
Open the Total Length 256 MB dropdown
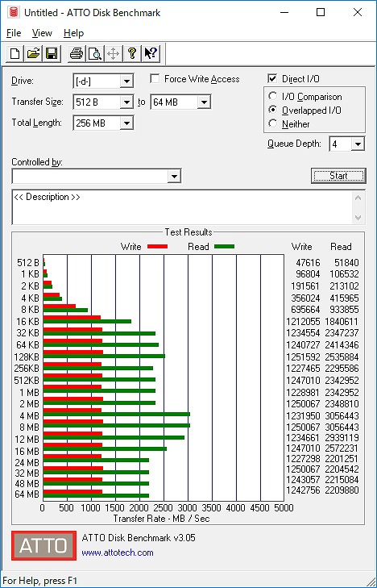[126, 123]
